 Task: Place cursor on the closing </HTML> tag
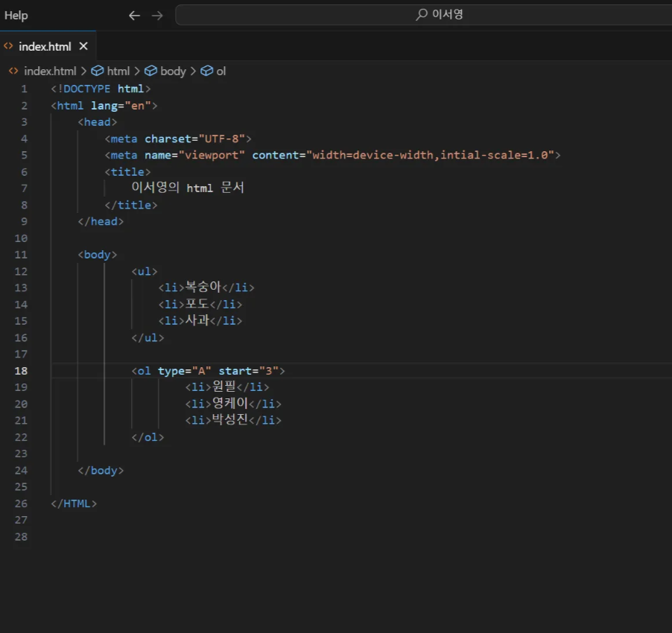74,503
